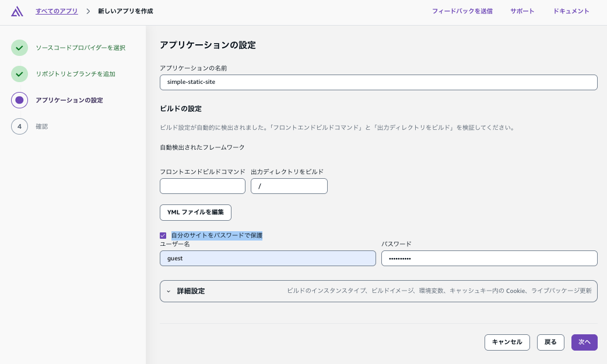
Task: Click the YML ファイルを編集 button
Action: pyautogui.click(x=195, y=213)
